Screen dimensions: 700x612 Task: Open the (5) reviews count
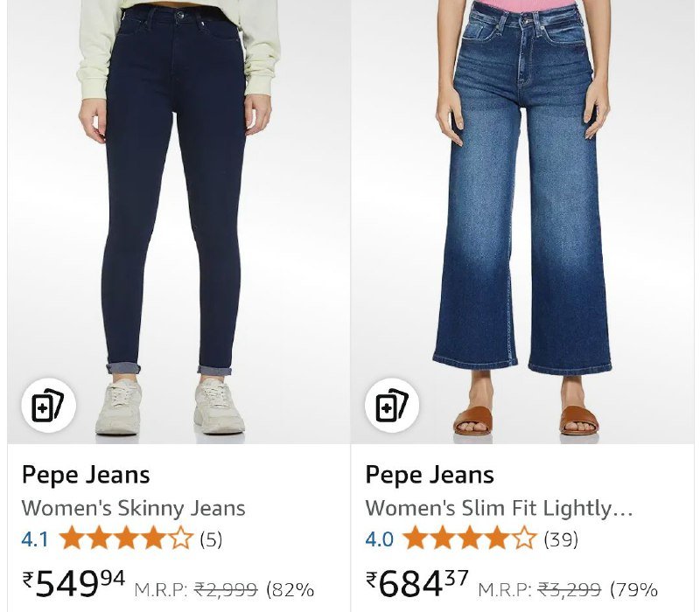coord(211,539)
